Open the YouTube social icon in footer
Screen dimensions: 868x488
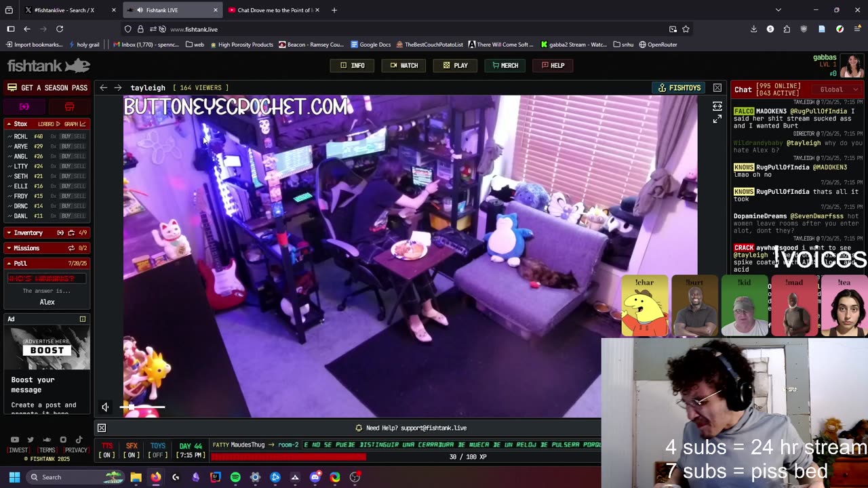[x=15, y=440]
